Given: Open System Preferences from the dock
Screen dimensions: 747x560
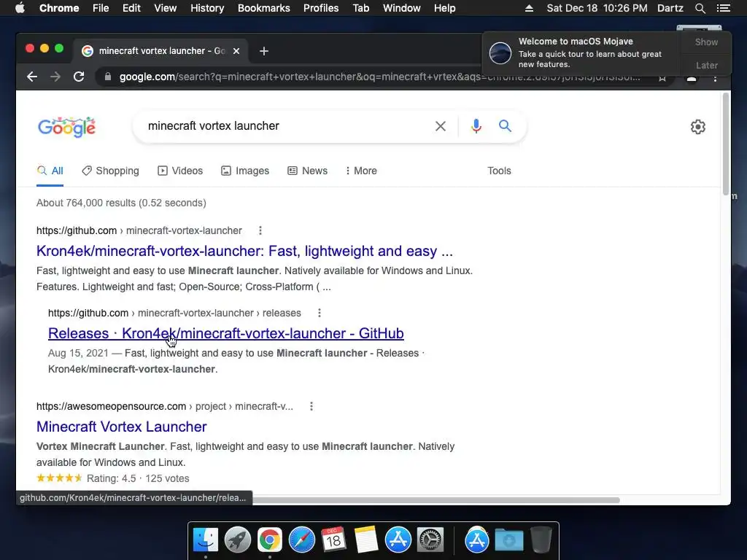Looking at the screenshot, I should point(430,540).
